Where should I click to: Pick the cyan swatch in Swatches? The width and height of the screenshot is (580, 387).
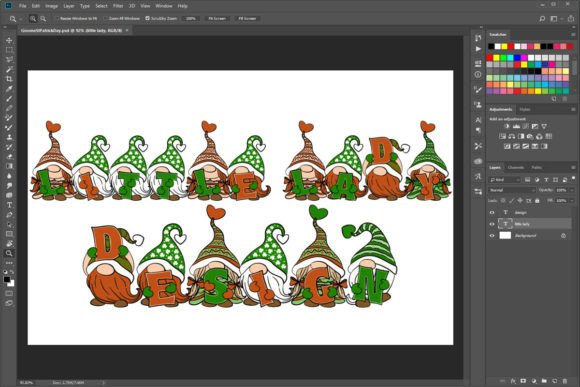pyautogui.click(x=510, y=58)
